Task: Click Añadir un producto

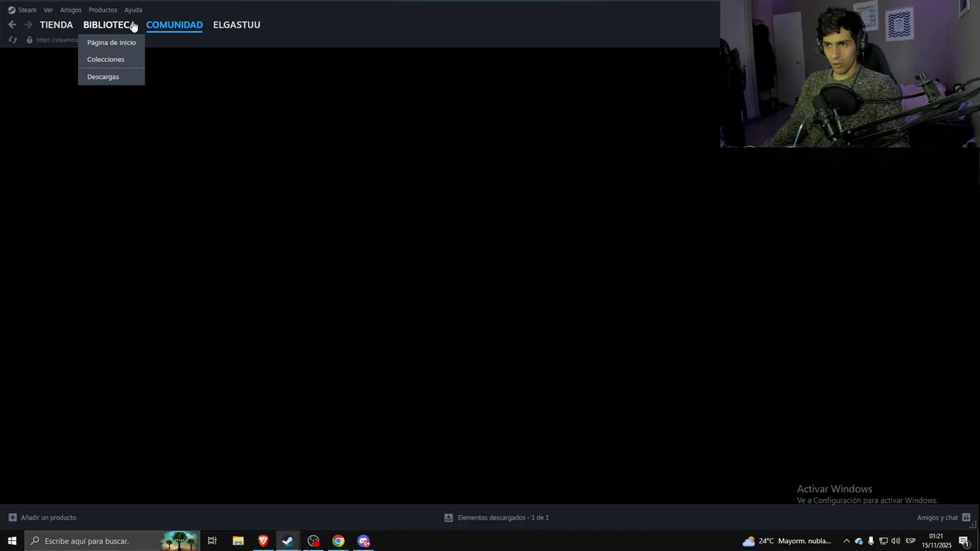Action: click(48, 517)
